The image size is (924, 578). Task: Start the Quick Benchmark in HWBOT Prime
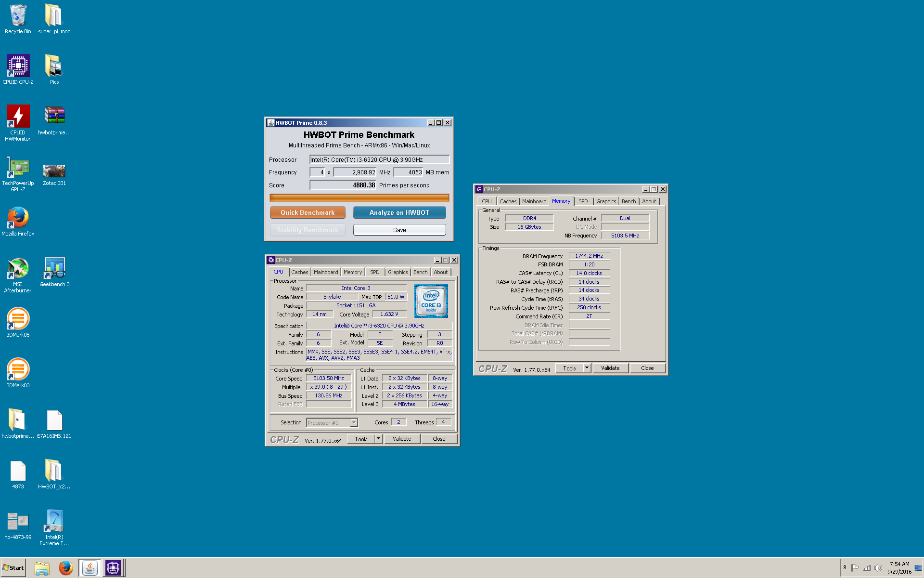tap(308, 212)
